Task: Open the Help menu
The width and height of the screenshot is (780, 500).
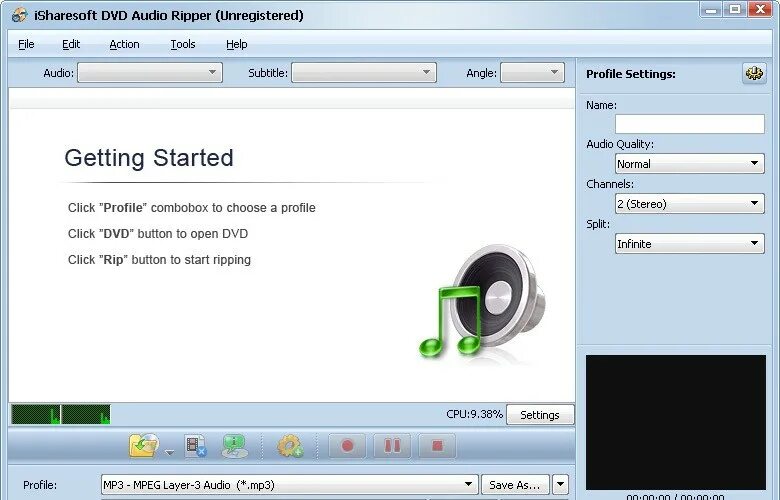Action: pos(236,44)
